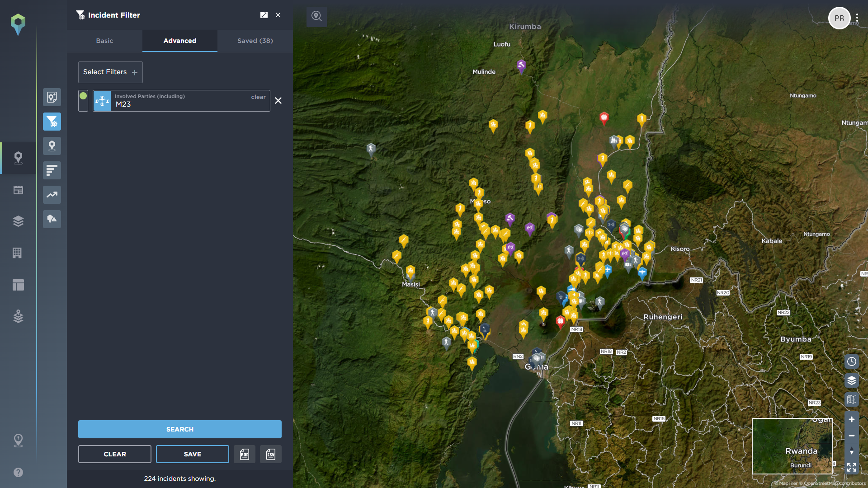Open the vertical three-dot options menu
The image size is (868, 488).
click(857, 18)
